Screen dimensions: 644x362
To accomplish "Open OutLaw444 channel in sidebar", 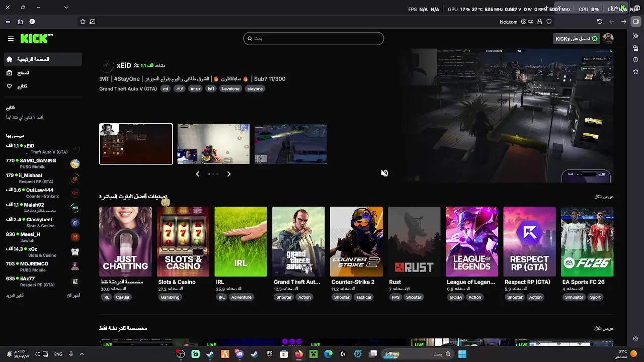I will coord(43,193).
